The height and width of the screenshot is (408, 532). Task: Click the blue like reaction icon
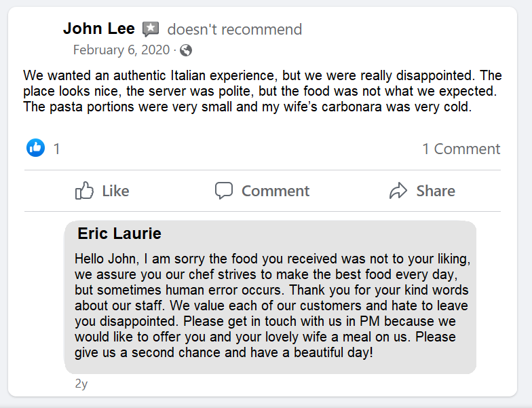tap(35, 148)
